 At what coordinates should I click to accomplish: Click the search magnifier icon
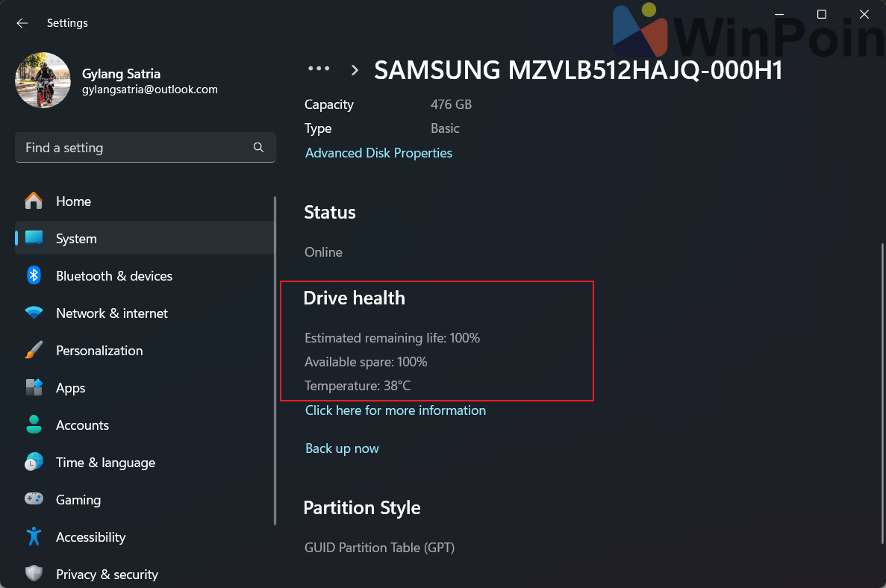click(x=258, y=148)
